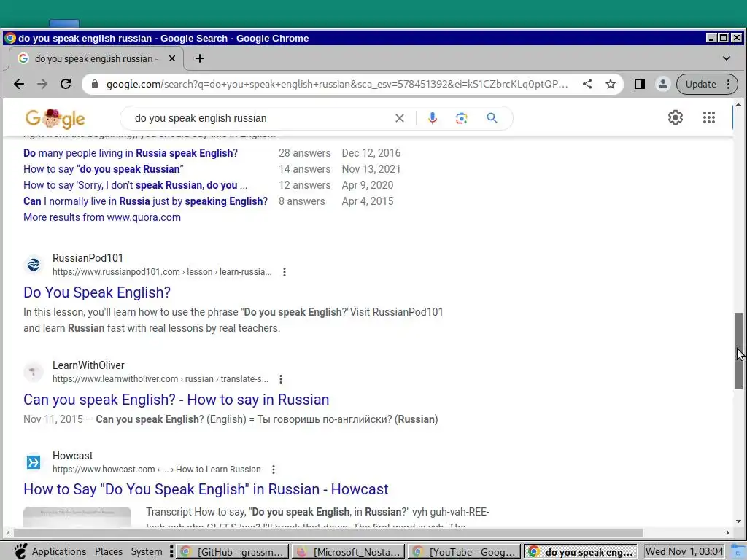This screenshot has width=747, height=560.
Task: Open the Chrome side panel icon
Action: coord(639,85)
